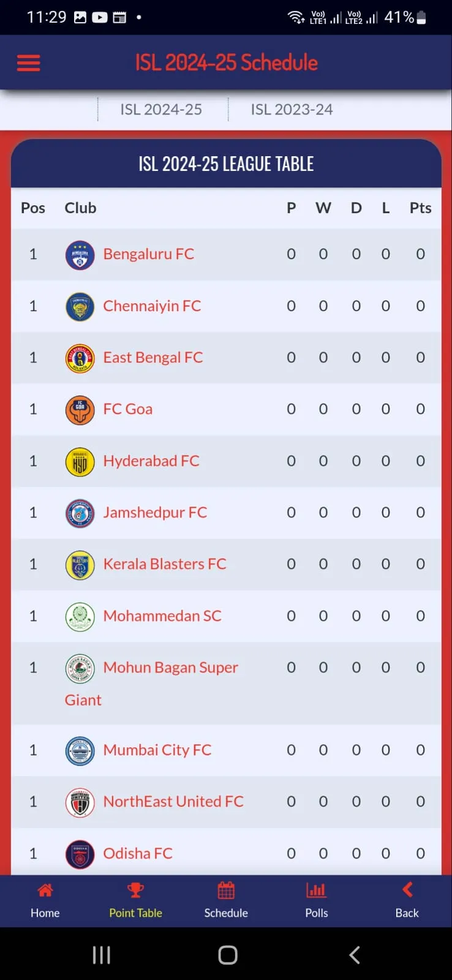Open the Polls chart icon

click(x=316, y=890)
